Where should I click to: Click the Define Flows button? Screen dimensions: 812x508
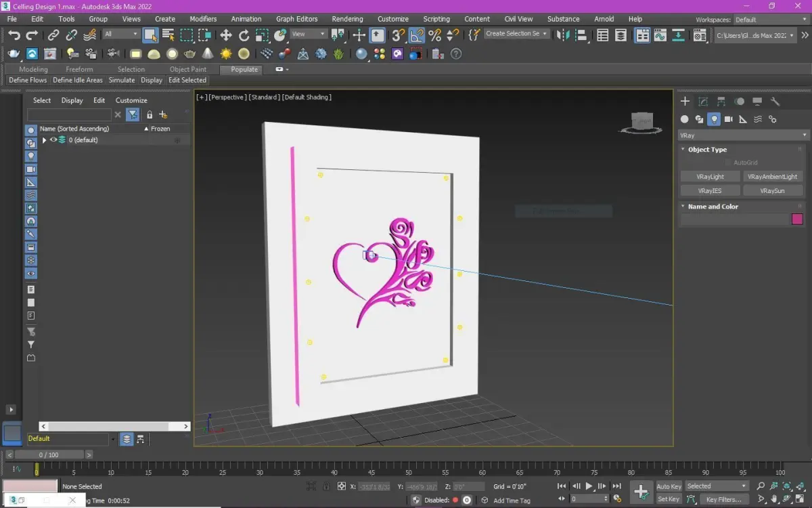point(28,80)
